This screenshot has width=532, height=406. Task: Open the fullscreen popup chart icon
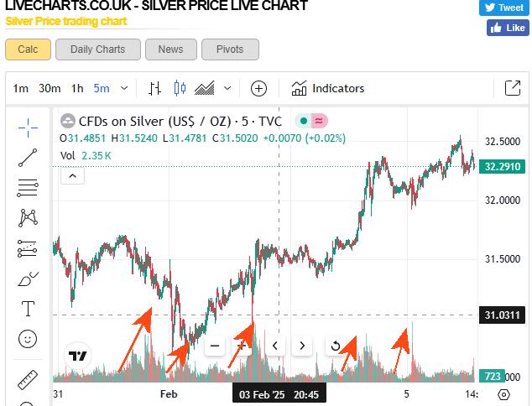512,88
